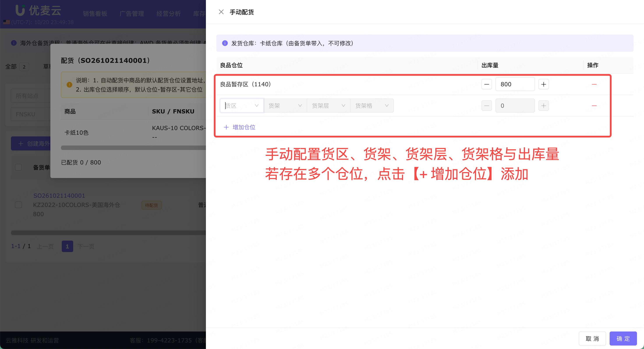644x349 pixels.
Task: Click the quantity field showing 800
Action: (515, 84)
